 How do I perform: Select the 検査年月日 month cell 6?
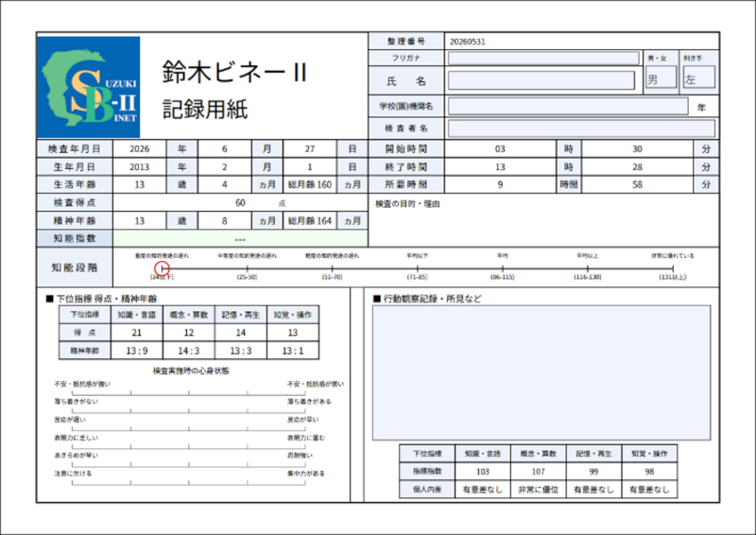(x=225, y=149)
